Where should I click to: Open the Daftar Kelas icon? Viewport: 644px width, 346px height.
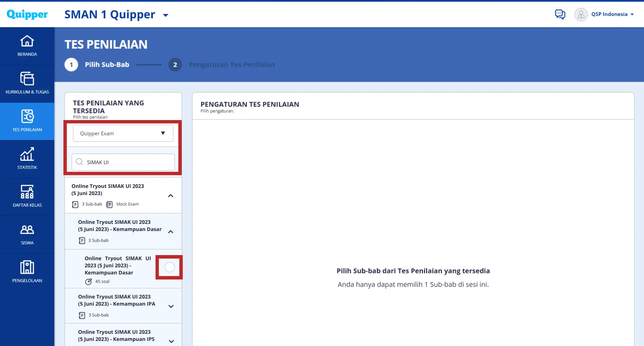(27, 192)
